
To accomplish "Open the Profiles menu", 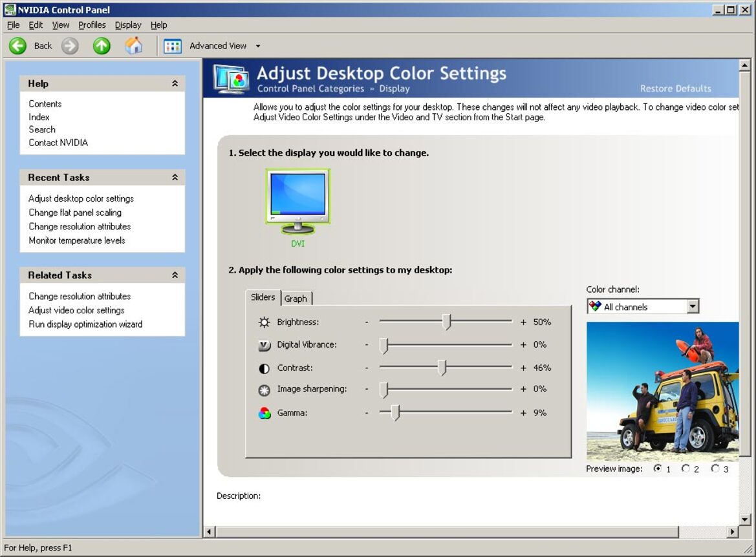I will (92, 25).
